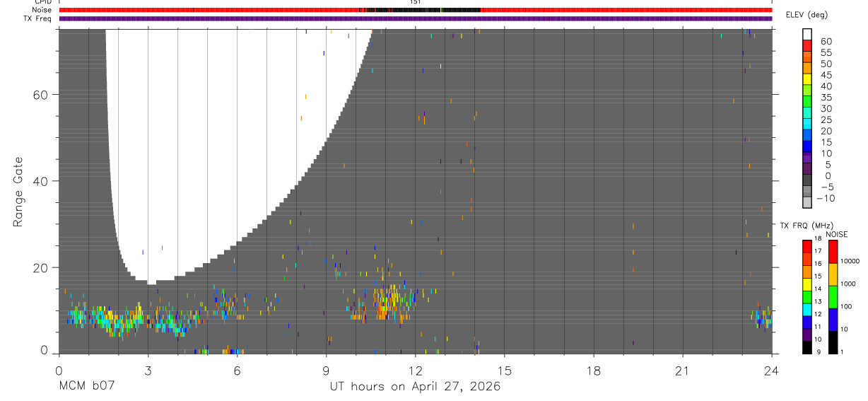Click the red top swatch in the NOISE legend
This screenshot has height=401, width=868.
(833, 252)
